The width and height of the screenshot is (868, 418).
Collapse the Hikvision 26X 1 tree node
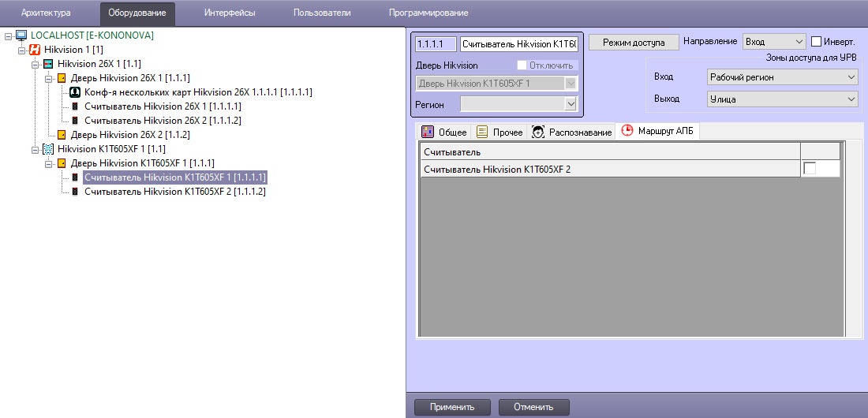[36, 64]
